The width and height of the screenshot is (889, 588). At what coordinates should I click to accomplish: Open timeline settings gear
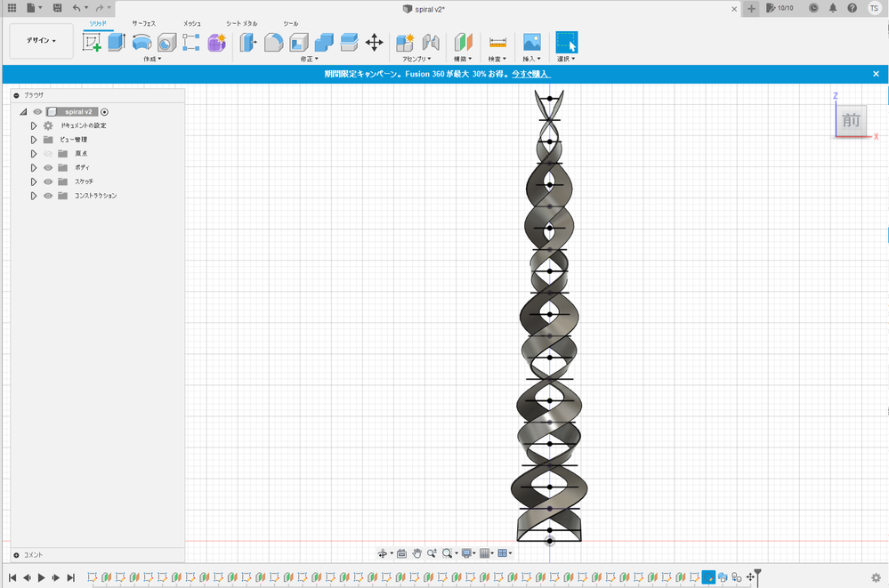(876, 578)
